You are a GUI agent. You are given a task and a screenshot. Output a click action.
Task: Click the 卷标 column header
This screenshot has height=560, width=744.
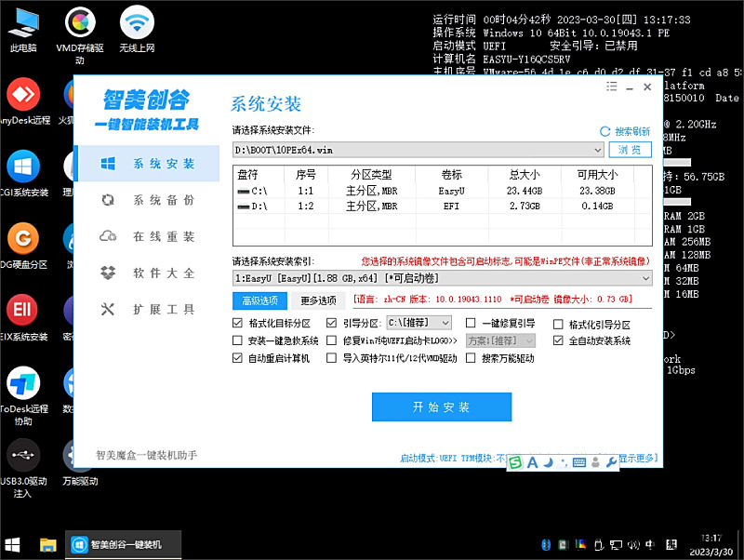pyautogui.click(x=451, y=175)
